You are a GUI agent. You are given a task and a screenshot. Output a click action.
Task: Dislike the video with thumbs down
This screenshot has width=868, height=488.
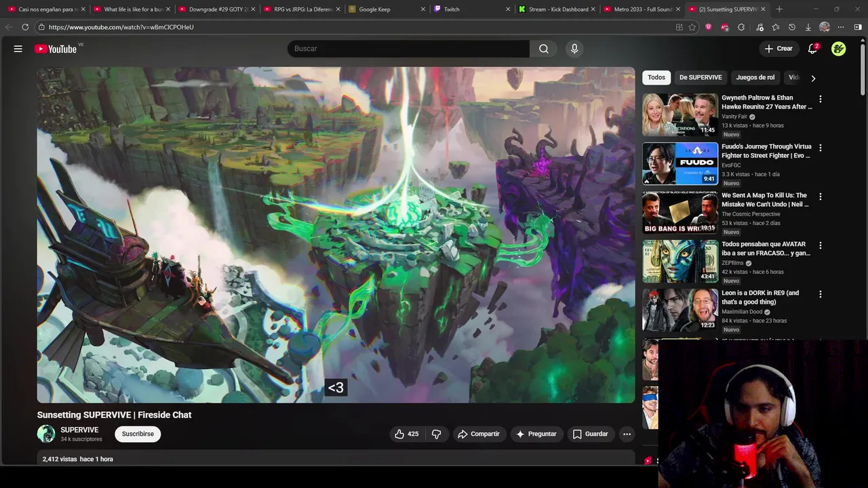(x=437, y=434)
